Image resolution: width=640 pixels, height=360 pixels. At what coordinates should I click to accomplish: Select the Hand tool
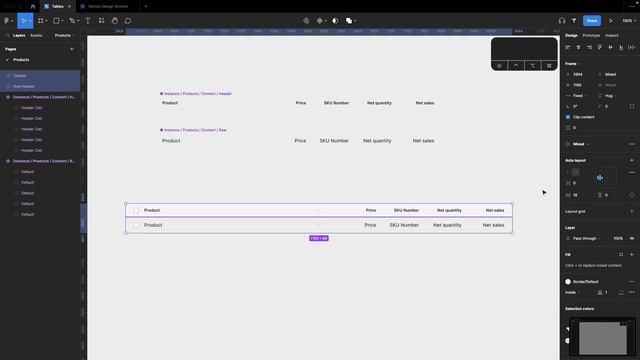[115, 20]
